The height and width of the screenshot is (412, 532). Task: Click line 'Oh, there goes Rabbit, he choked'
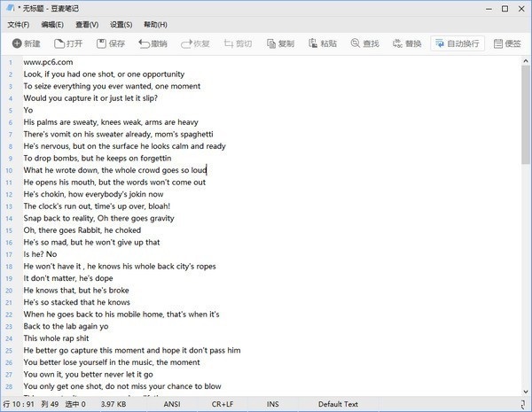point(82,230)
